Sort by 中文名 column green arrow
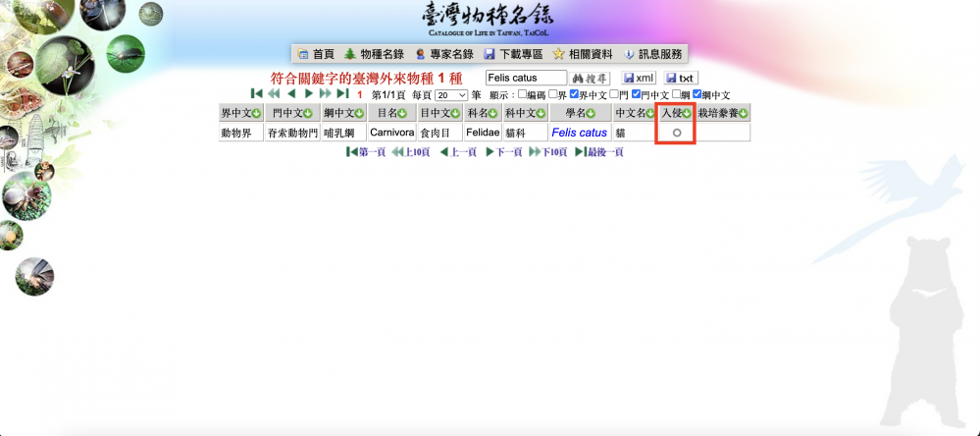The width and height of the screenshot is (980, 436). coord(650,114)
